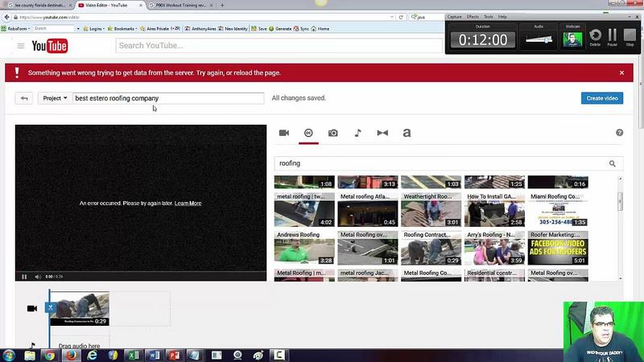Follow the Learn More link
The width and height of the screenshot is (644, 362).
pos(188,204)
